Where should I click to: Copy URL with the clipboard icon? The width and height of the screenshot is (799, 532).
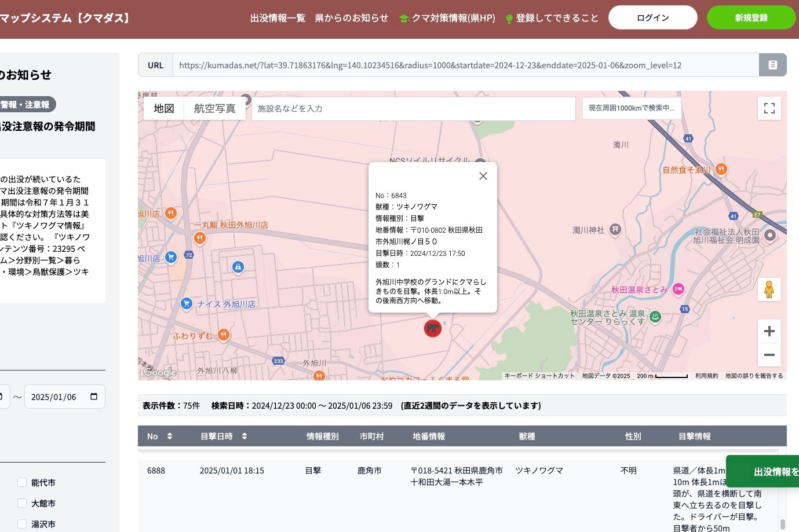pos(772,65)
